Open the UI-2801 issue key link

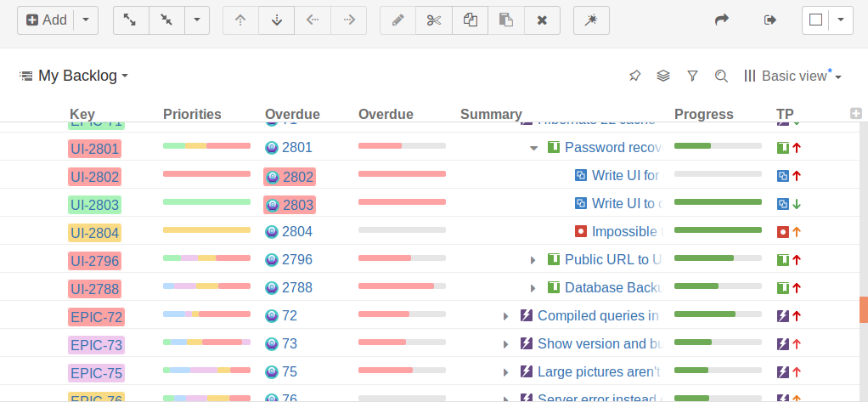94,149
